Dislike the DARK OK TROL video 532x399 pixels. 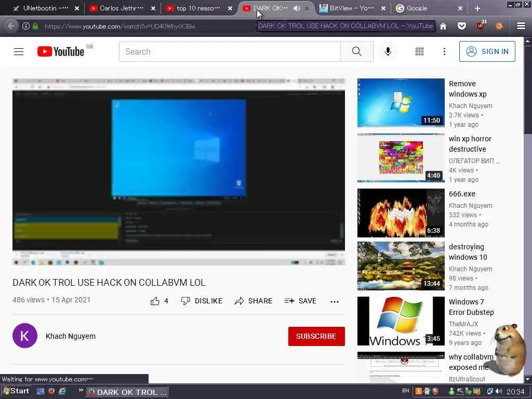click(202, 301)
